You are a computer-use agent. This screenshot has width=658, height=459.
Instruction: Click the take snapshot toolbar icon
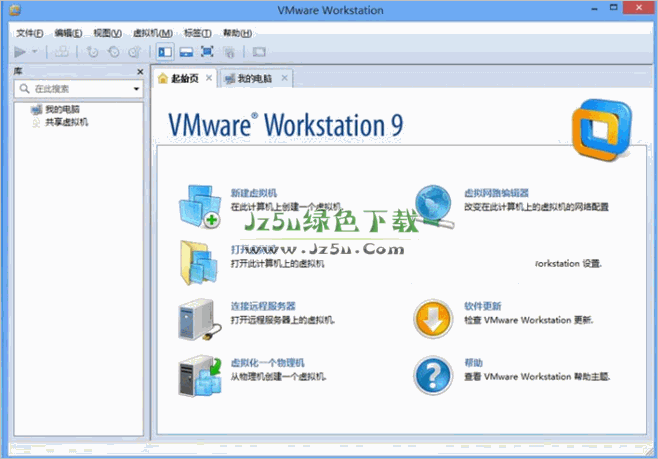pyautogui.click(x=92, y=52)
